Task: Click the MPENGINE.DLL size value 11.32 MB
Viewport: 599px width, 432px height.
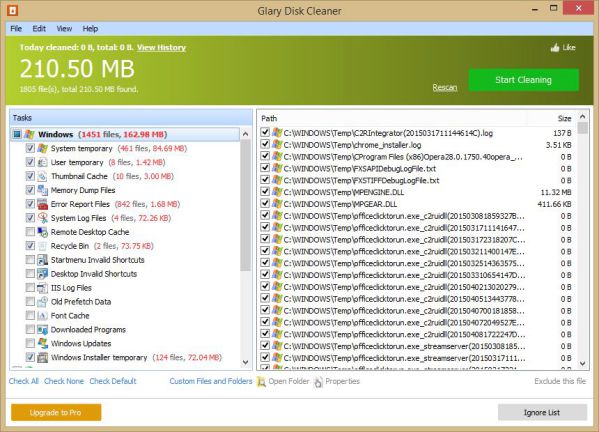Action: [x=556, y=192]
